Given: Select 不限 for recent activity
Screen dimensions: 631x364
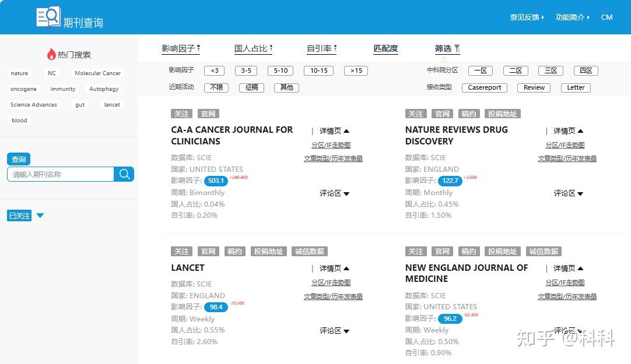Looking at the screenshot, I should tap(216, 87).
